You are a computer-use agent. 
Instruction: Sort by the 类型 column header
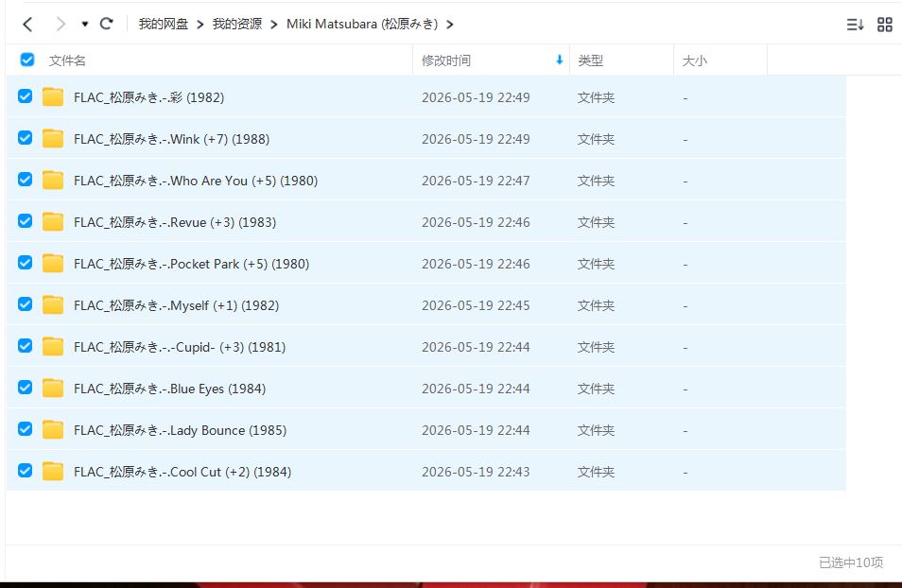click(591, 61)
